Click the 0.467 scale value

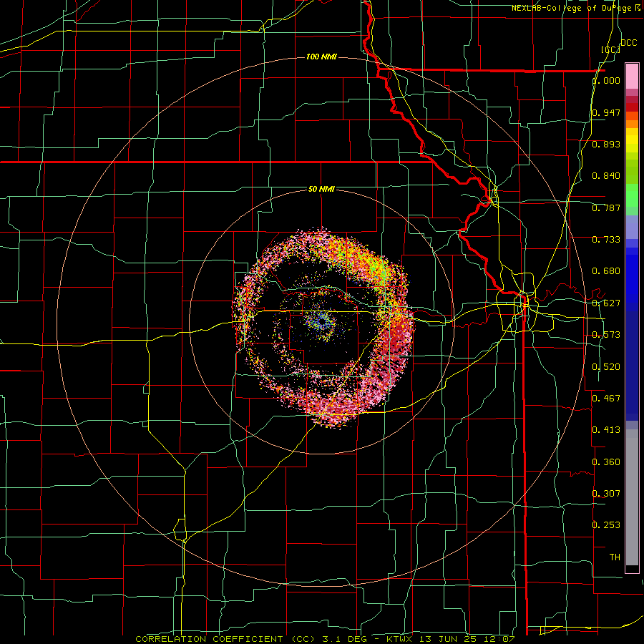click(606, 398)
